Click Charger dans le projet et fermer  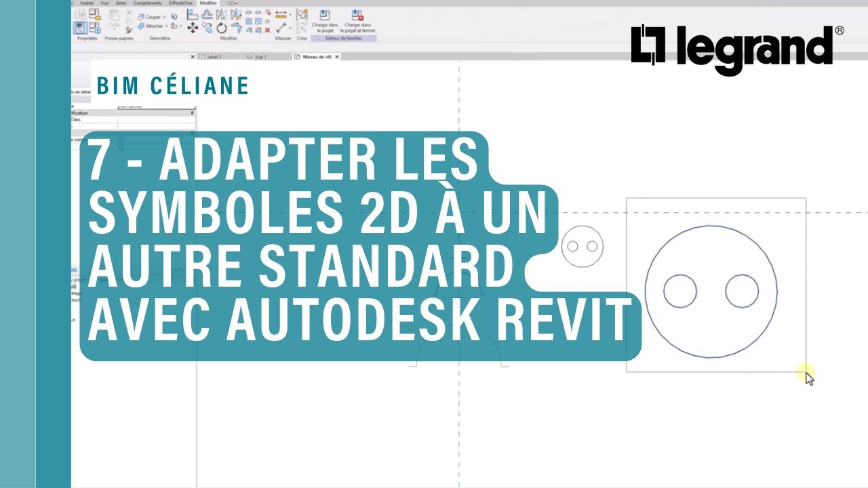click(x=357, y=20)
